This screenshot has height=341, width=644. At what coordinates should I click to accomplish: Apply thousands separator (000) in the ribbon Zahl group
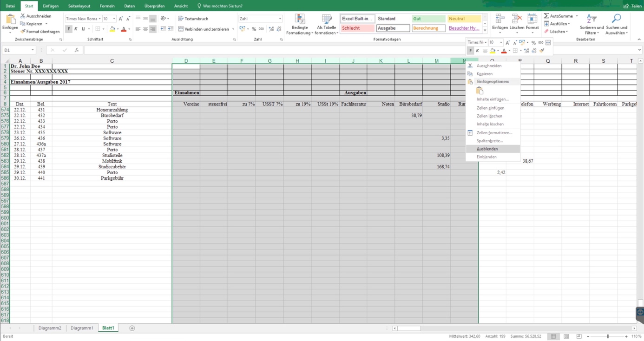[261, 29]
